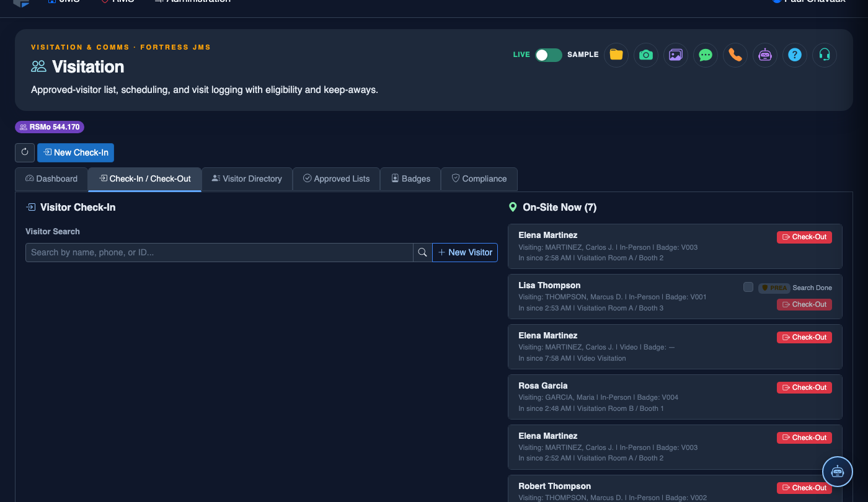Open the purple image gallery icon
The width and height of the screenshot is (868, 502).
click(x=676, y=55)
